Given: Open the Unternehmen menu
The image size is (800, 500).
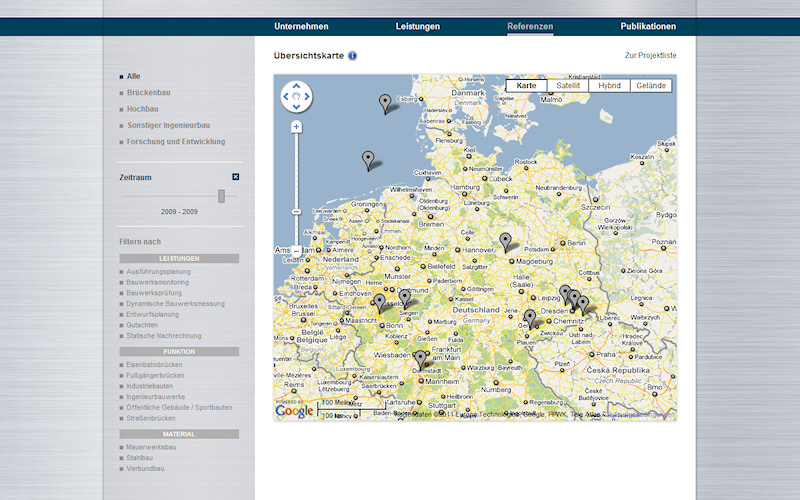Looking at the screenshot, I should pos(302,27).
